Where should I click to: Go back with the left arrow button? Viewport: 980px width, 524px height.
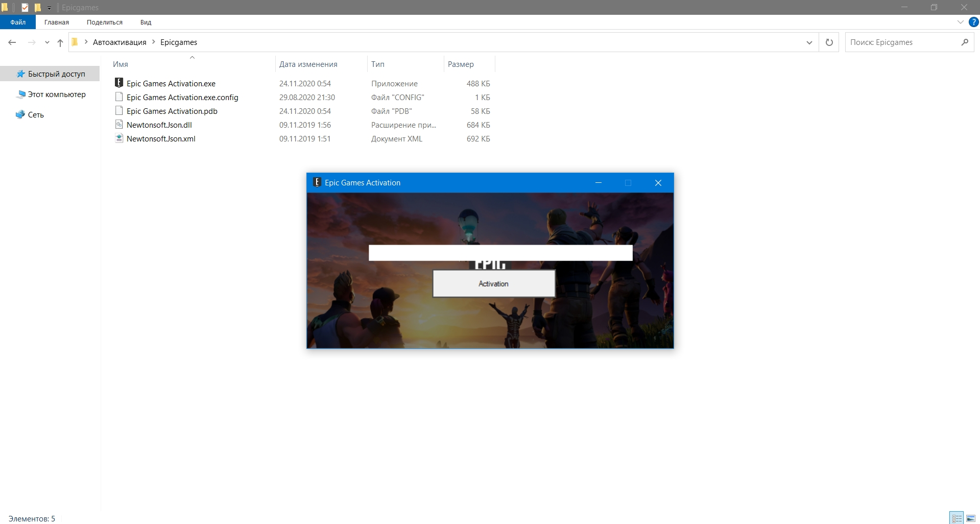[x=12, y=42]
